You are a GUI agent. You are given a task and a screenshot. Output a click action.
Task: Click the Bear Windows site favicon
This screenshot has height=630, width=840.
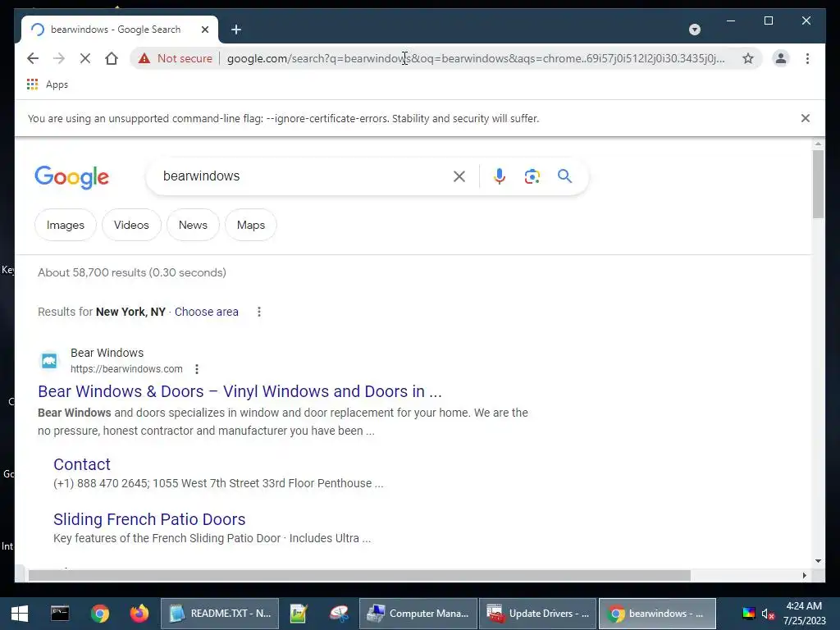coord(49,361)
